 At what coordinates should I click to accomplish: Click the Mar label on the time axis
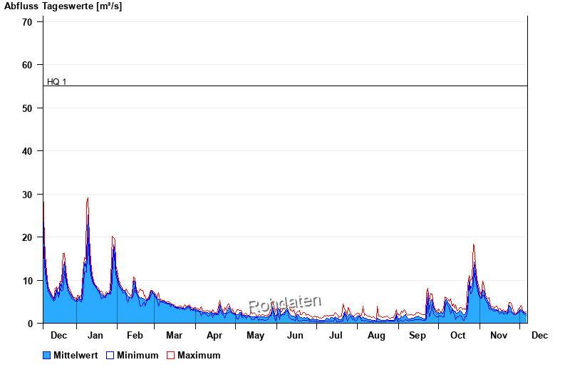[174, 335]
